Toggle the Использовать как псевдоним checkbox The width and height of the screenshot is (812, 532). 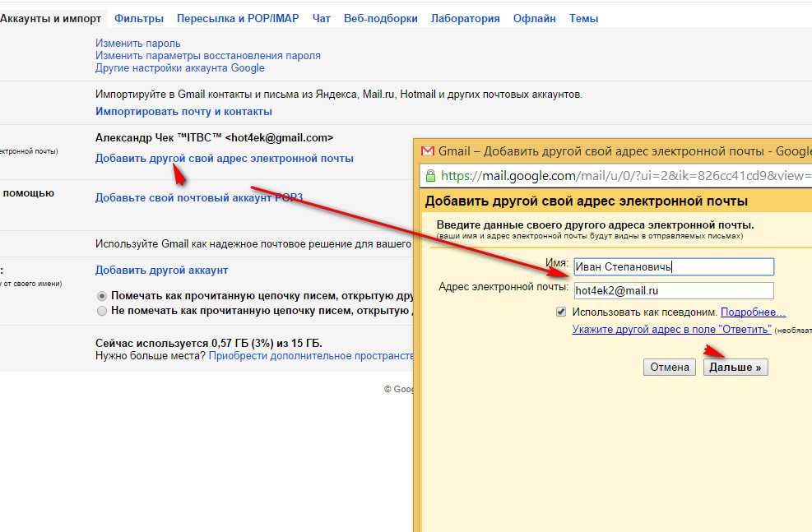pyautogui.click(x=561, y=312)
